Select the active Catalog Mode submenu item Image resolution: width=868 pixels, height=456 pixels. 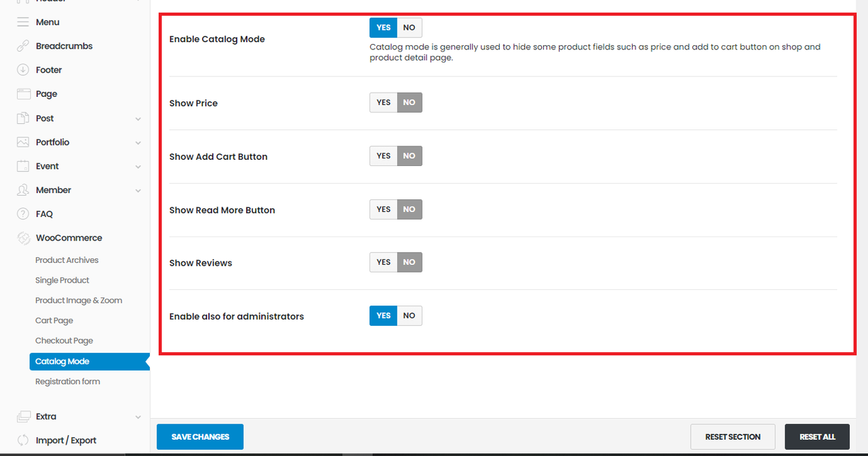(x=89, y=362)
